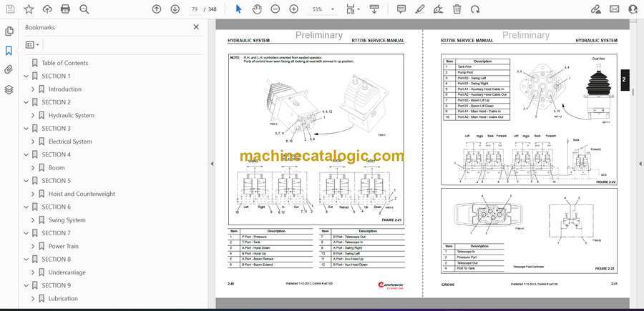
Task: Click the 'Telescope Foot Controller' label
Action: (528, 267)
